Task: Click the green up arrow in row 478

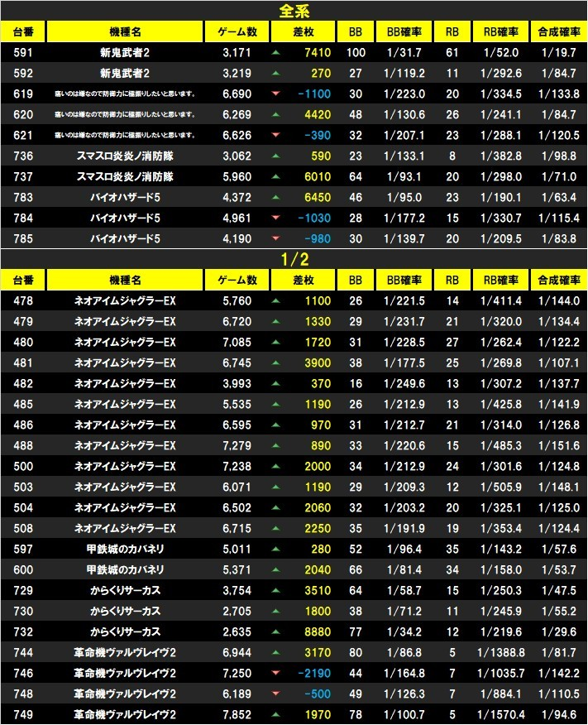Action: click(x=275, y=301)
